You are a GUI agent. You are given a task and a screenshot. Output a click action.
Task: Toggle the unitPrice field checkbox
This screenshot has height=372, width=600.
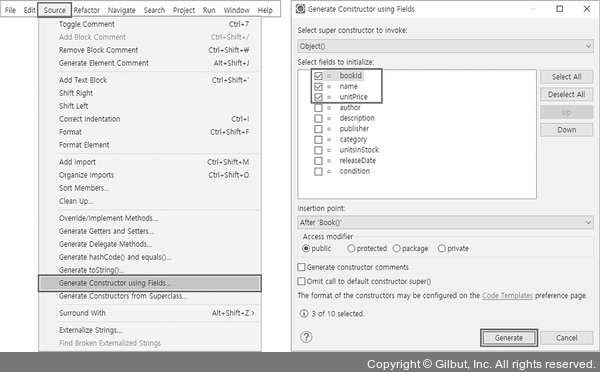[x=318, y=97]
